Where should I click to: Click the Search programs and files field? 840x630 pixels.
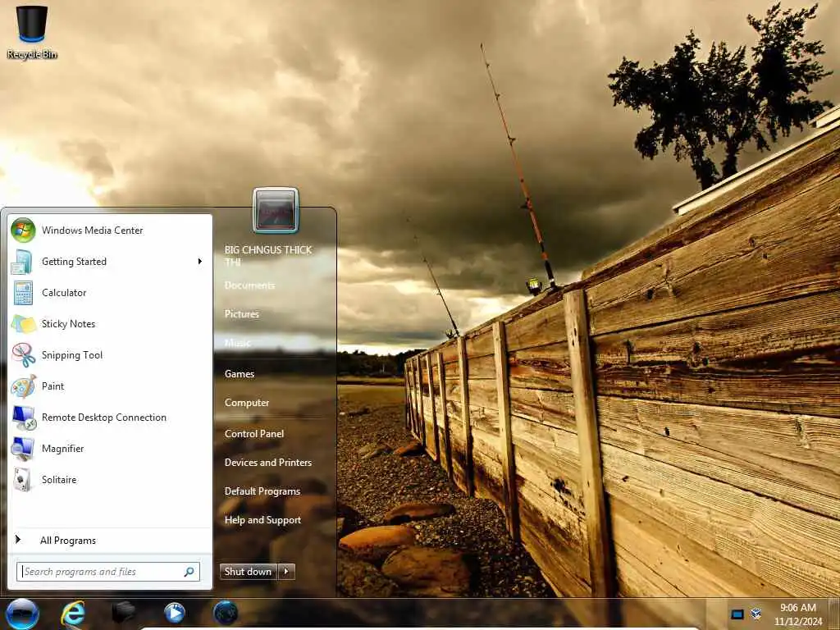coord(108,572)
